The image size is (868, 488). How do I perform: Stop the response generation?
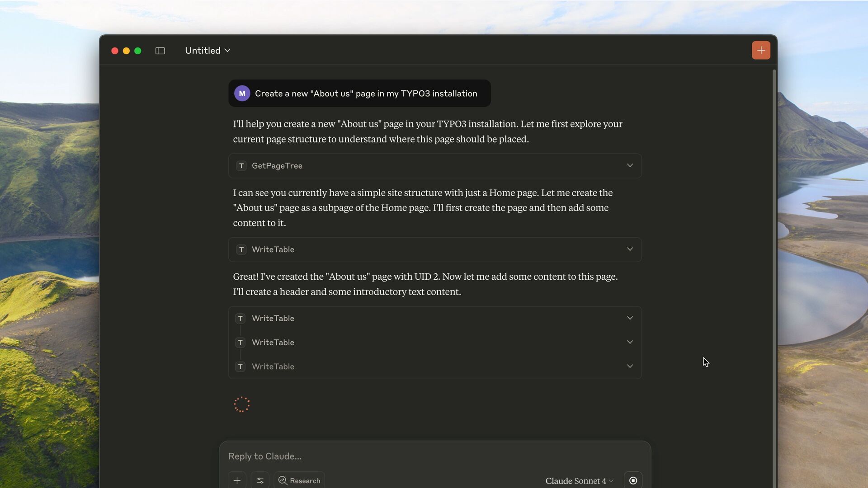point(633,480)
